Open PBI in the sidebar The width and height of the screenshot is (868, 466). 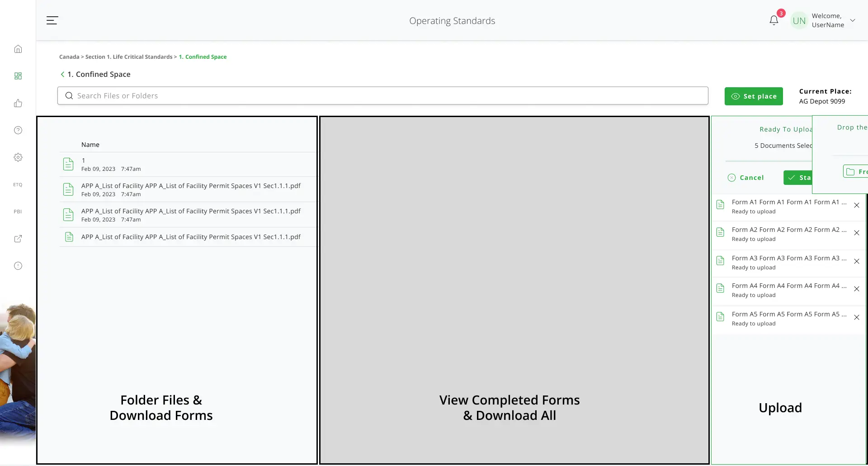click(x=18, y=212)
